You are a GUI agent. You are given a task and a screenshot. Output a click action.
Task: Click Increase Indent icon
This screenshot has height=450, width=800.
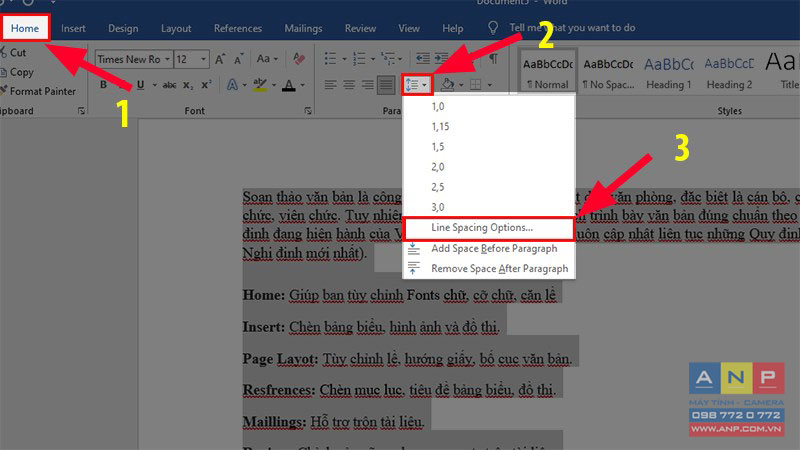coord(442,58)
